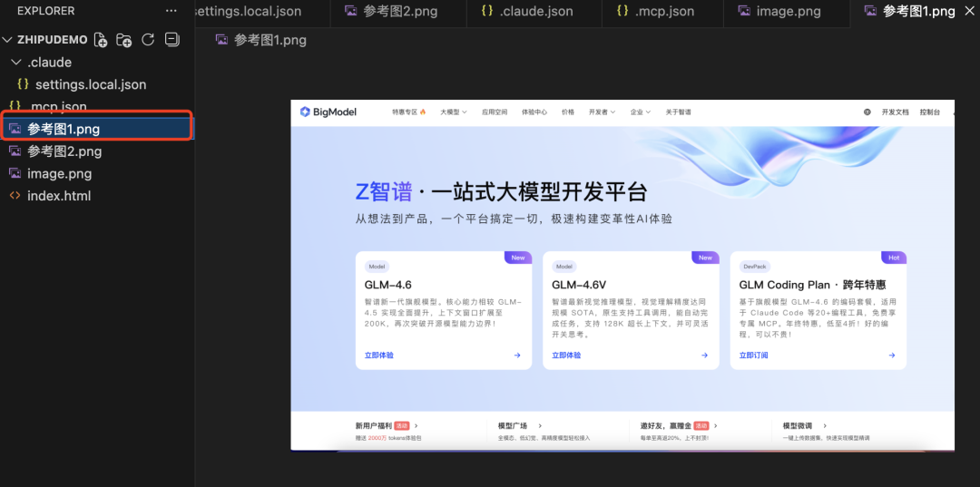Click the EXPLORER panel title
980x487 pixels.
(x=45, y=11)
